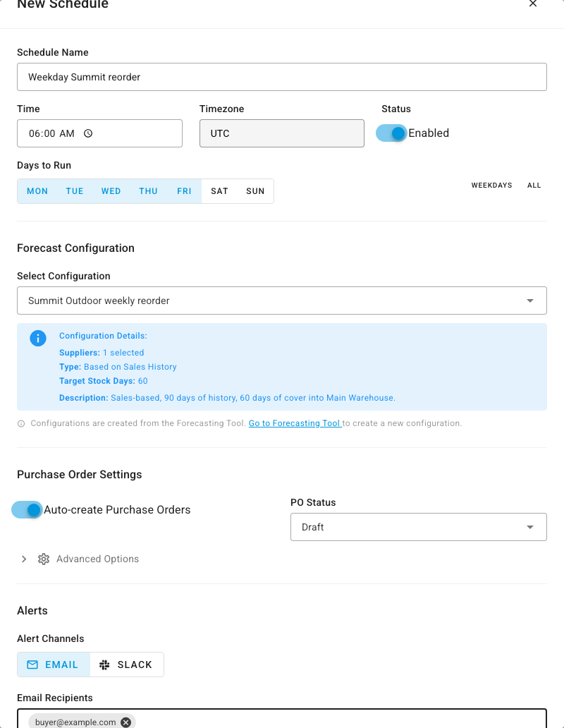Screen dimensions: 564x728
Task: Click the Time field showing 06:00 AM
Action: click(99, 133)
